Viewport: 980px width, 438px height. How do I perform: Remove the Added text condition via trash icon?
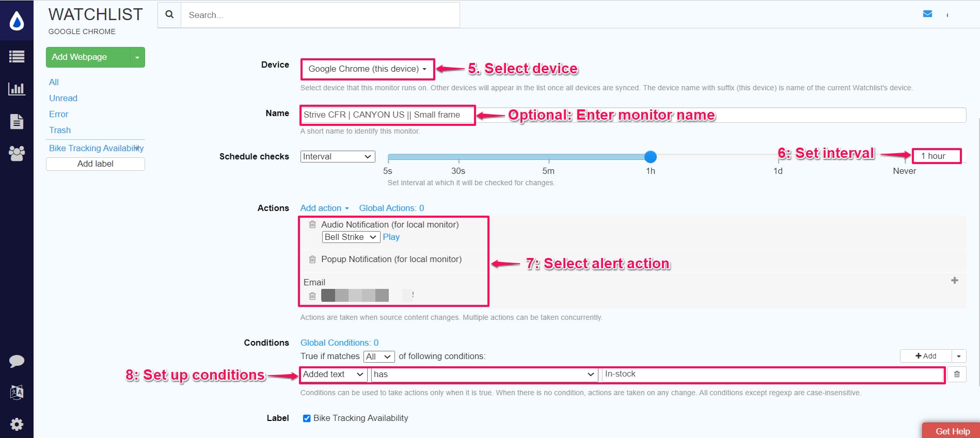pyautogui.click(x=956, y=374)
